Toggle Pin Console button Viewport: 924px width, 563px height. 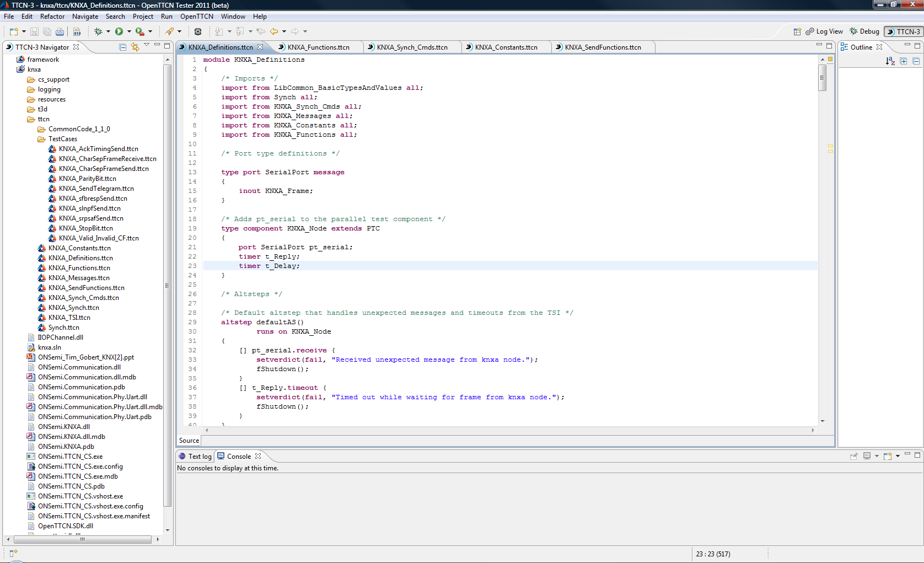(853, 456)
